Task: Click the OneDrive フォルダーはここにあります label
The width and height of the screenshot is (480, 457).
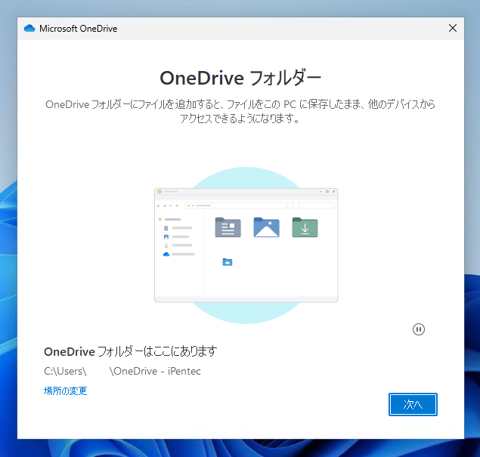Action: tap(130, 351)
